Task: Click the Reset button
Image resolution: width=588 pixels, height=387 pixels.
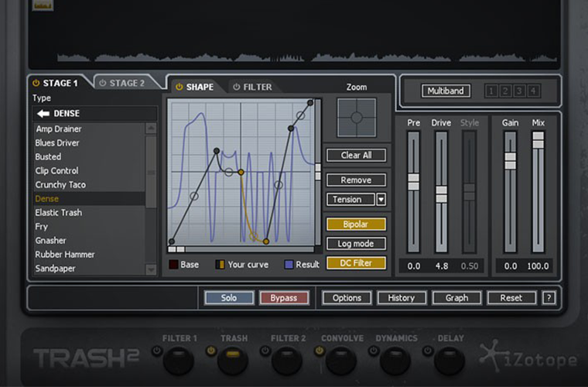Action: point(511,298)
